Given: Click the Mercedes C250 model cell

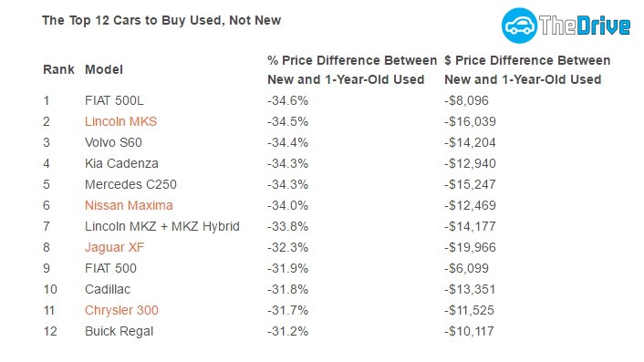Looking at the screenshot, I should [130, 184].
